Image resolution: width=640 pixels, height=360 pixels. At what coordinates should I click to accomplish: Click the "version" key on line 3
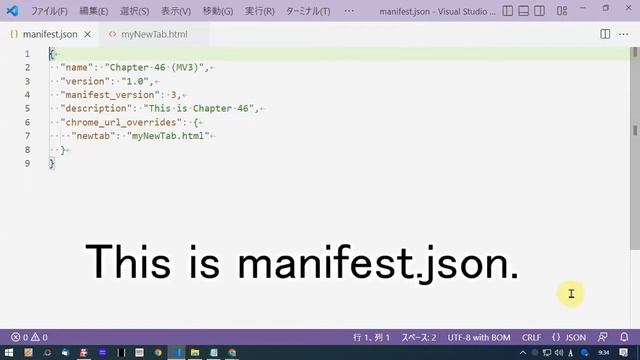click(x=85, y=81)
